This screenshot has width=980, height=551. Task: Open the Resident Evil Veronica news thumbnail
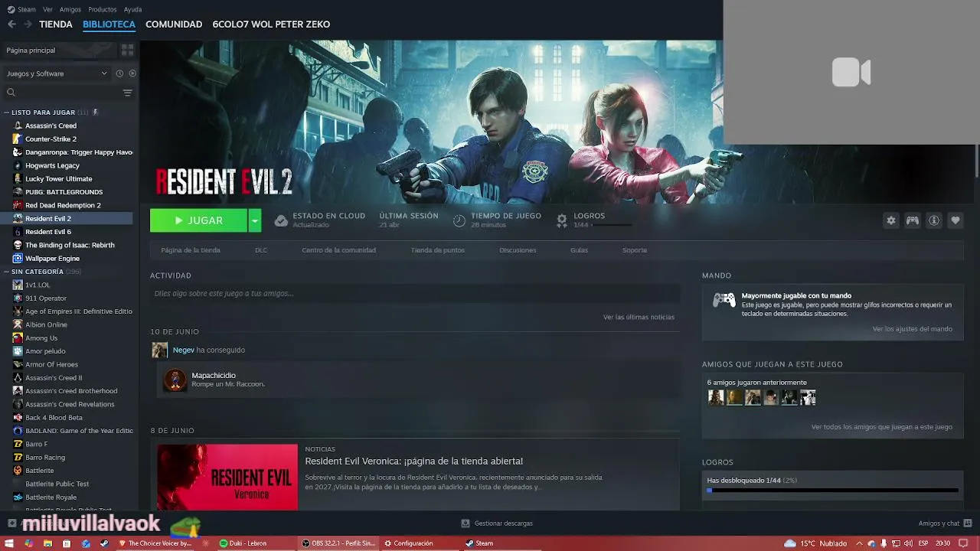click(227, 477)
